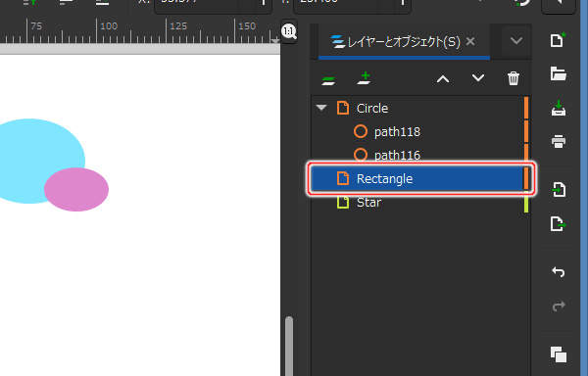Click path118's orange color bar
588x376 pixels.
tap(526, 131)
